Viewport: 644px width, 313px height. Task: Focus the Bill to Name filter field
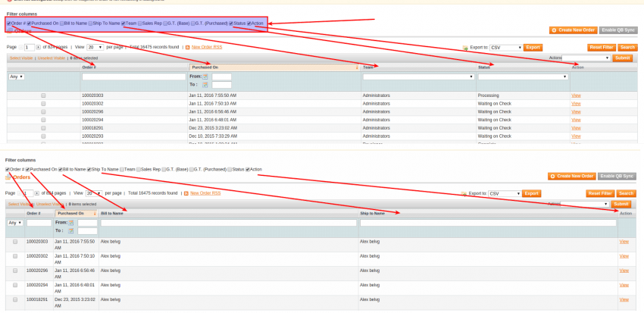click(229, 223)
